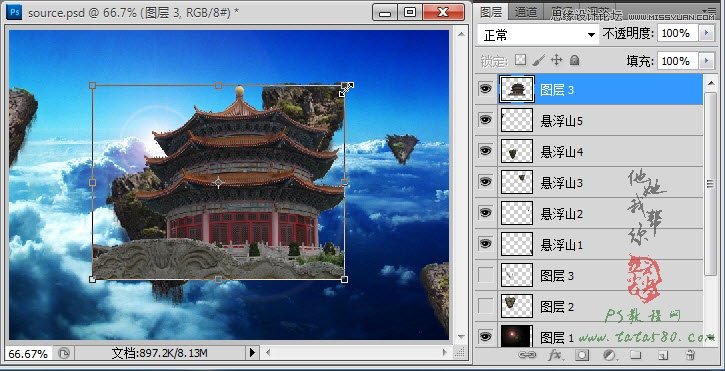Hide the 悬浮山1 layer
The width and height of the screenshot is (725, 371).
[x=485, y=244]
